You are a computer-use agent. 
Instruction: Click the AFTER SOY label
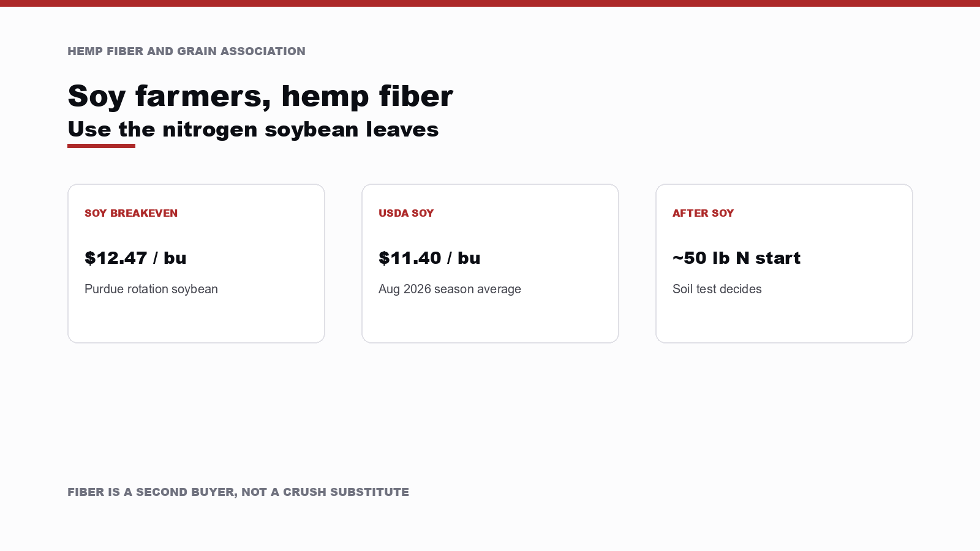[703, 213]
